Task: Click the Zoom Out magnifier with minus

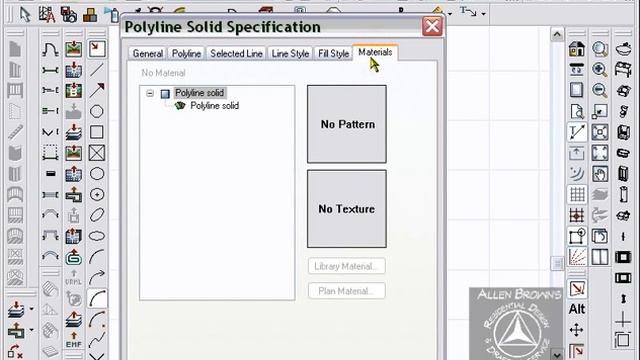Action: click(x=600, y=90)
